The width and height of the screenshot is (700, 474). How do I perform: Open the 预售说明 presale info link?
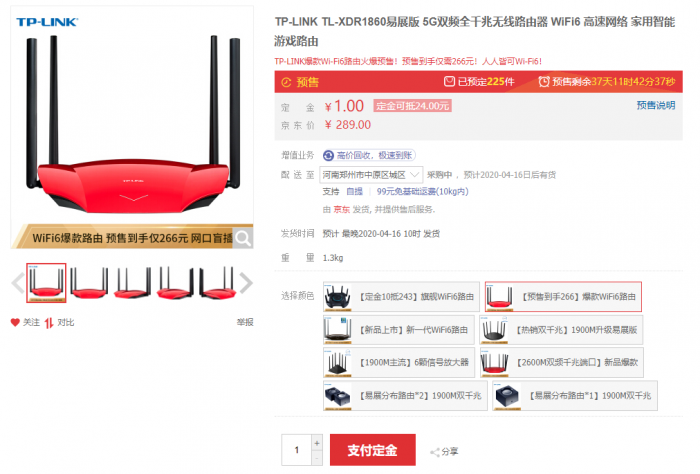click(x=656, y=105)
